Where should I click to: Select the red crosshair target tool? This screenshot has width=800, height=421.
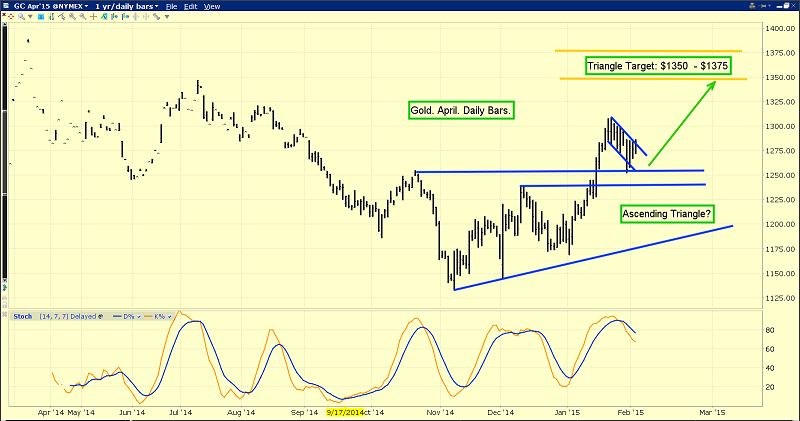[x=11, y=17]
